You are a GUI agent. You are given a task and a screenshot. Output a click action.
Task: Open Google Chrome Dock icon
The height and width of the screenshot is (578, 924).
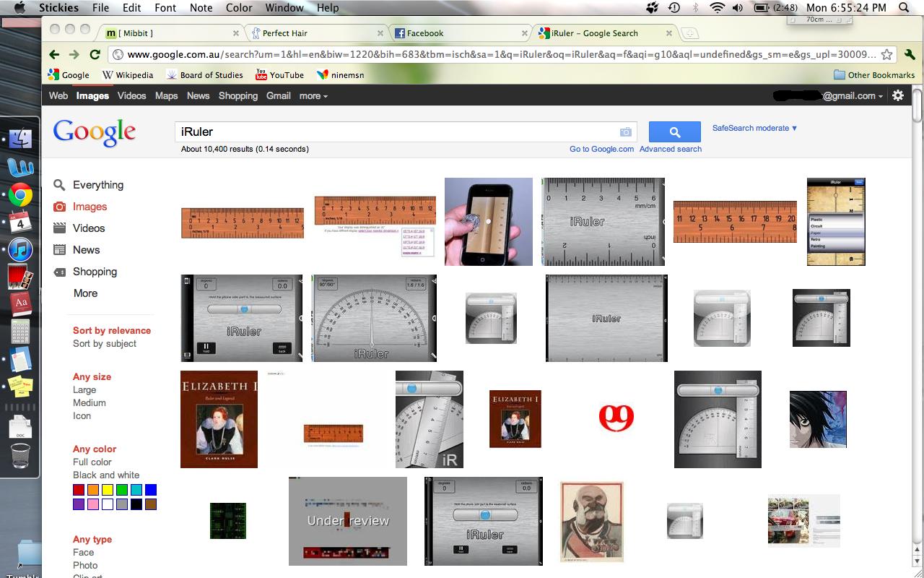[20, 195]
